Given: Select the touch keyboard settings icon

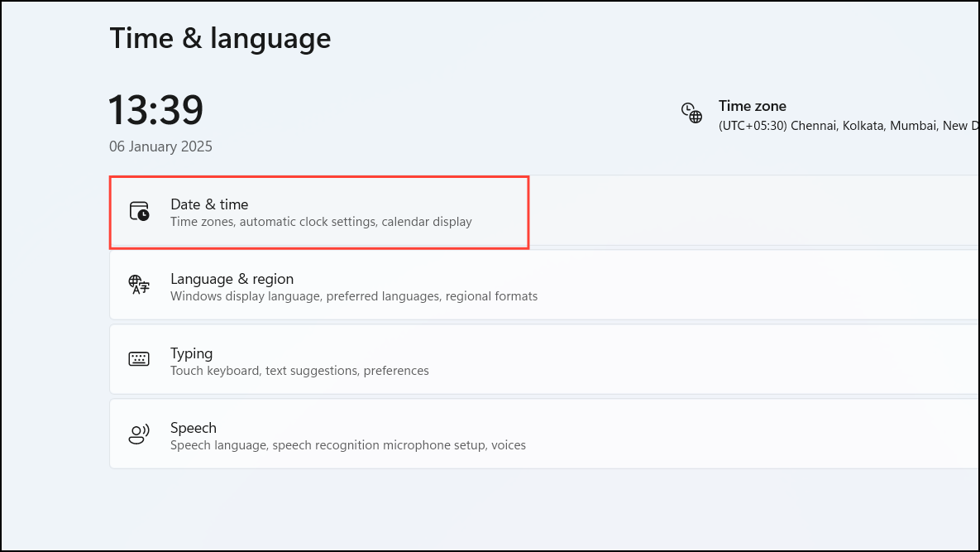Looking at the screenshot, I should (139, 358).
